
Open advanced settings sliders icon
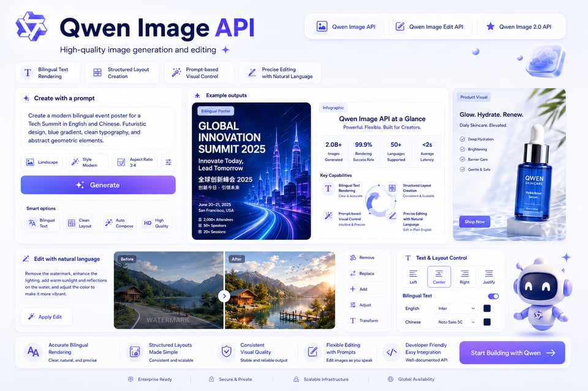pos(169,162)
